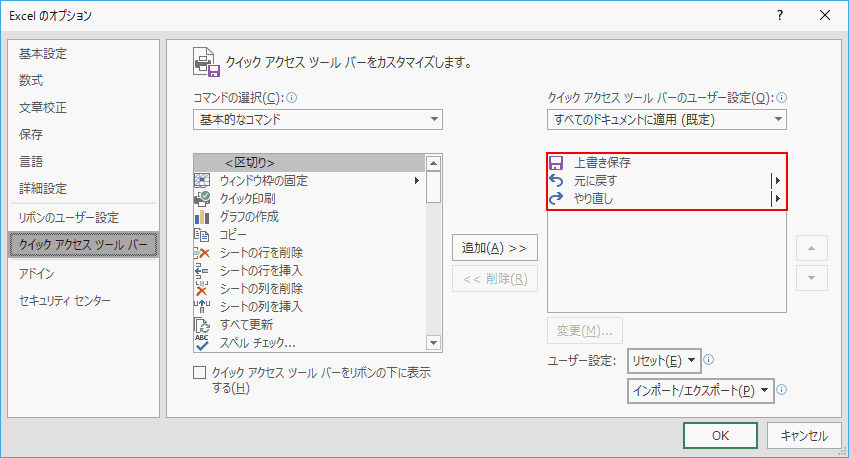849x458 pixels.
Task: Click command list scrollbar down arrow
Action: (x=433, y=342)
